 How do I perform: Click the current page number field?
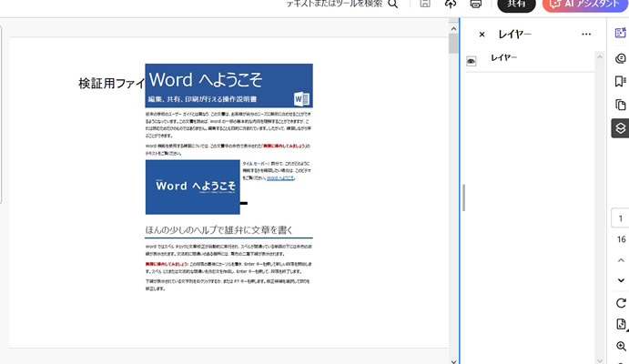(620, 218)
